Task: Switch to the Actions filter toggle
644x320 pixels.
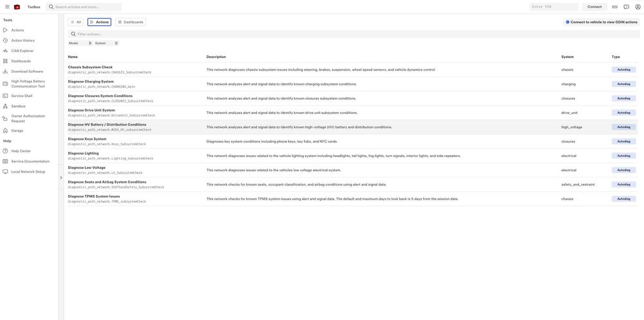Action: pos(99,22)
